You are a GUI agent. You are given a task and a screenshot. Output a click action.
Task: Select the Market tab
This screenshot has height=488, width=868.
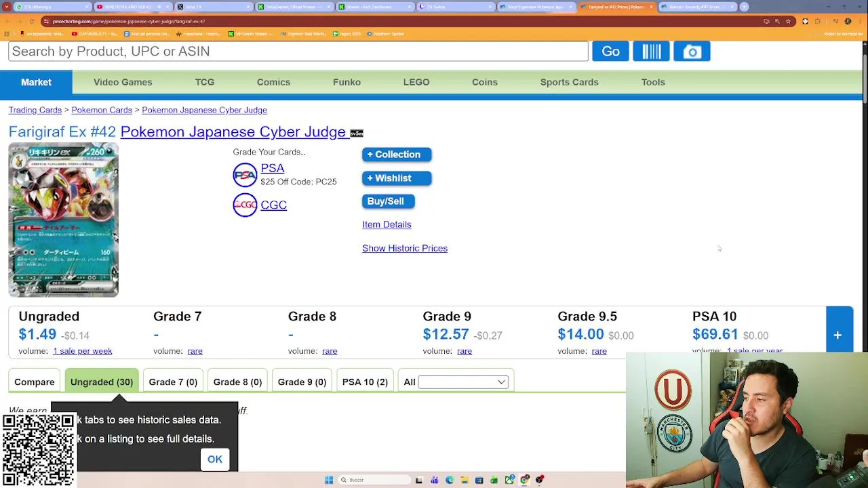pyautogui.click(x=36, y=82)
